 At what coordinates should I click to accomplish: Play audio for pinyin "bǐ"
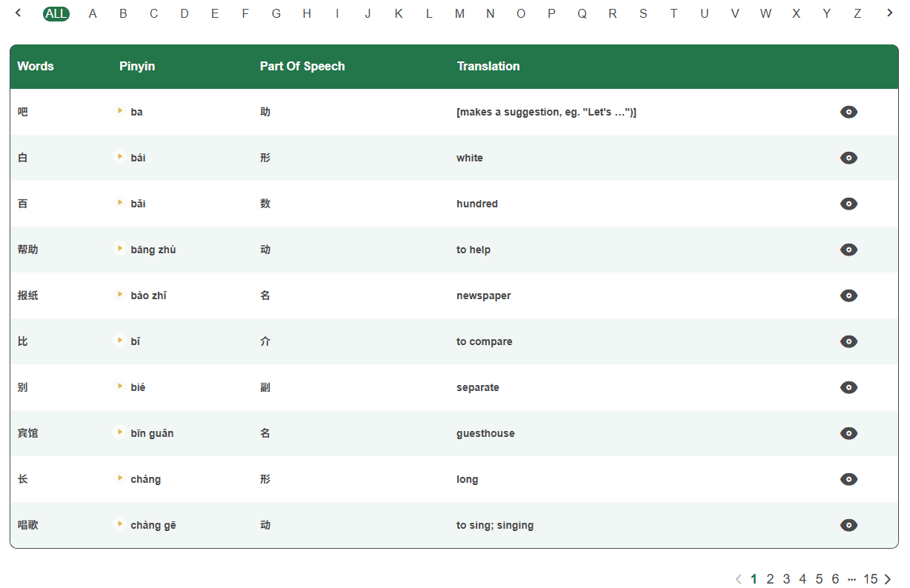[119, 341]
